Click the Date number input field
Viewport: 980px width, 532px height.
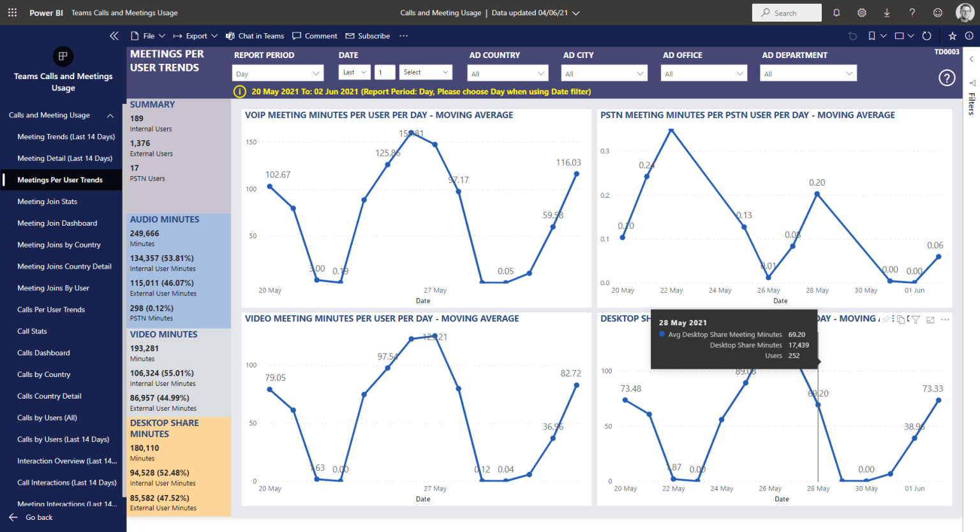(x=385, y=73)
